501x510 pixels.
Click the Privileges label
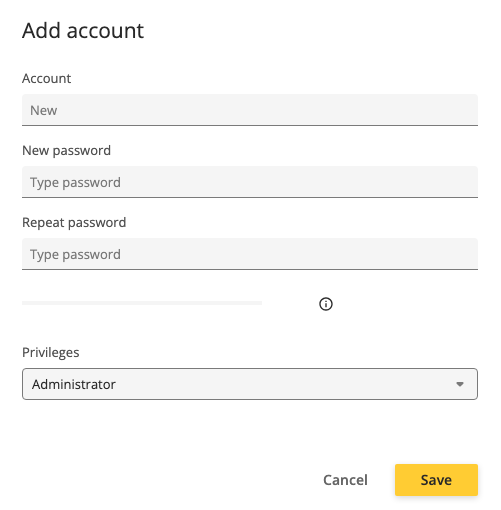[51, 353]
